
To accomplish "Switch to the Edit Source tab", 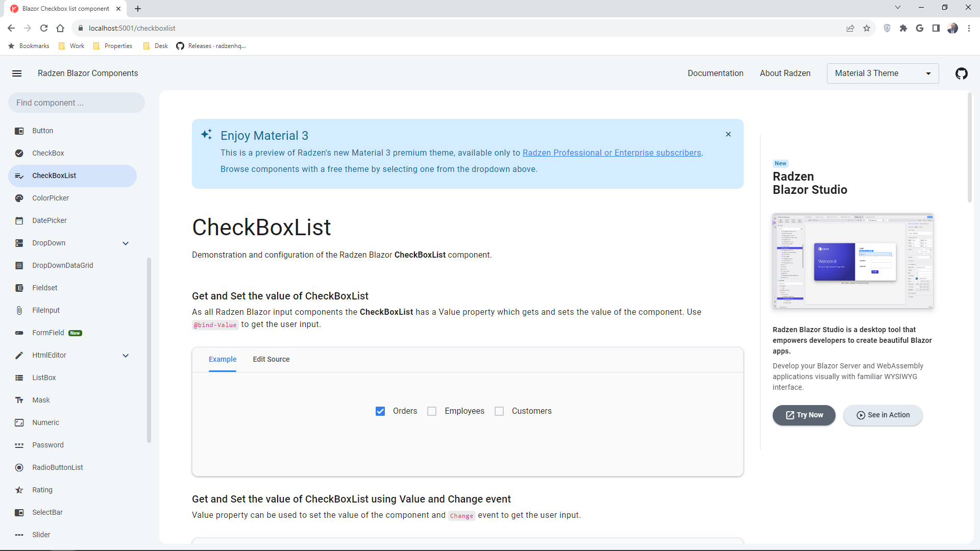I will [271, 359].
